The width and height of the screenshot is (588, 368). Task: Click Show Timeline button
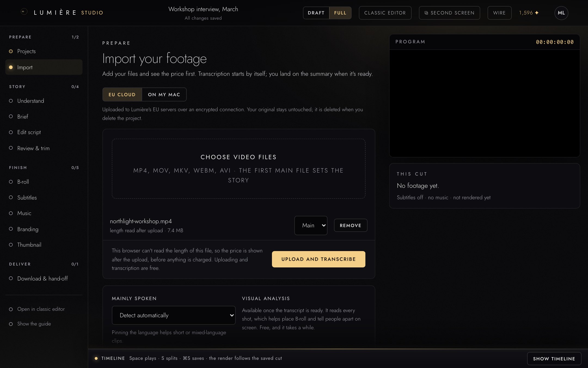[x=554, y=359]
